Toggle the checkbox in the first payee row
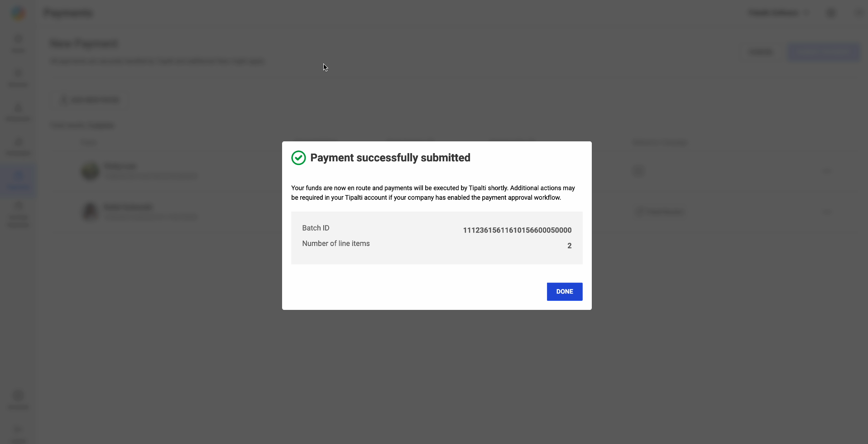The height and width of the screenshot is (444, 868). click(638, 171)
